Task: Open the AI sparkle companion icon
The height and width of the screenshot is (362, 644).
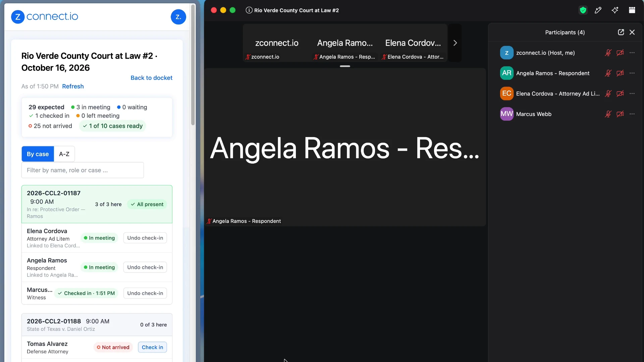Action: 615,10
